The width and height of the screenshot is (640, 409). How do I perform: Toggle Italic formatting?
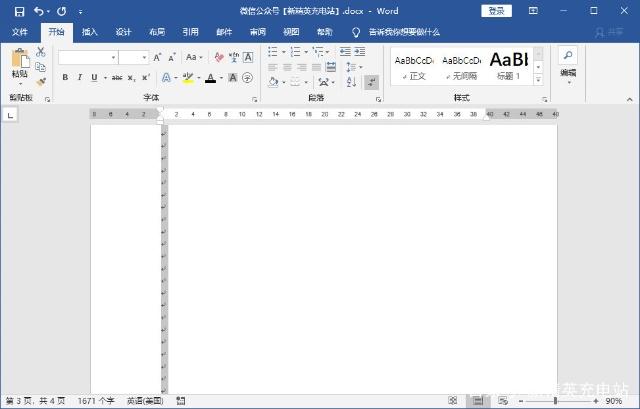tap(80, 77)
